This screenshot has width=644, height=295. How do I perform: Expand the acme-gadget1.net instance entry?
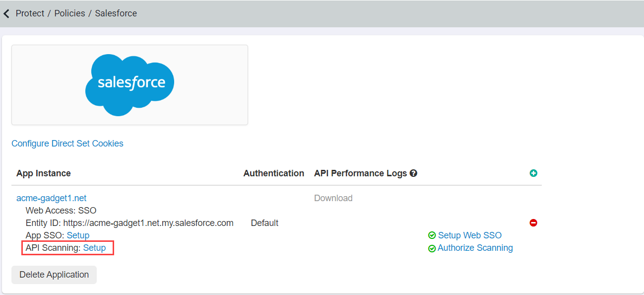pyautogui.click(x=51, y=198)
